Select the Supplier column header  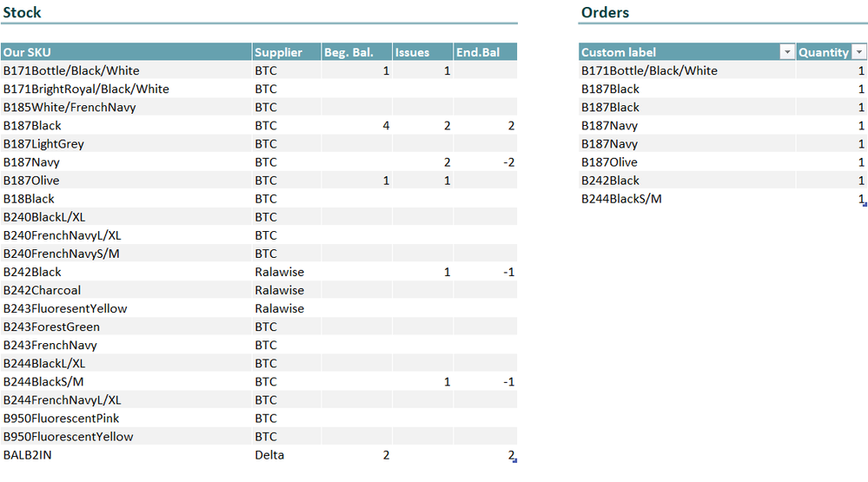click(x=287, y=52)
